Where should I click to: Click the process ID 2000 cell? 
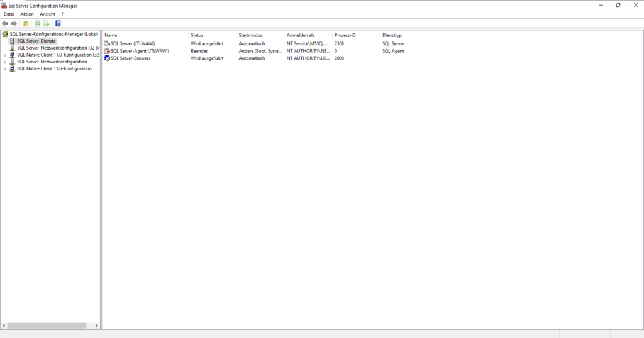[339, 58]
